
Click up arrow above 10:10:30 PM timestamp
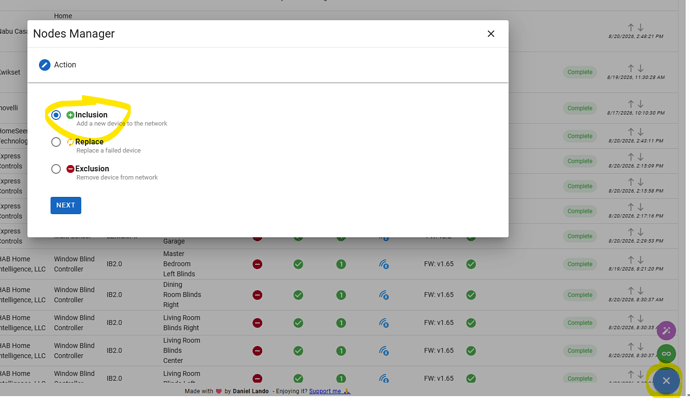[631, 104]
